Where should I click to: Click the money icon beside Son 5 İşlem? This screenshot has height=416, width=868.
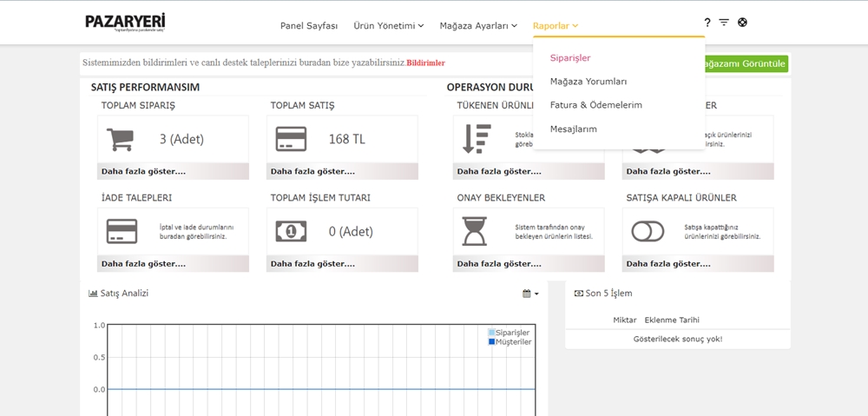pyautogui.click(x=579, y=294)
